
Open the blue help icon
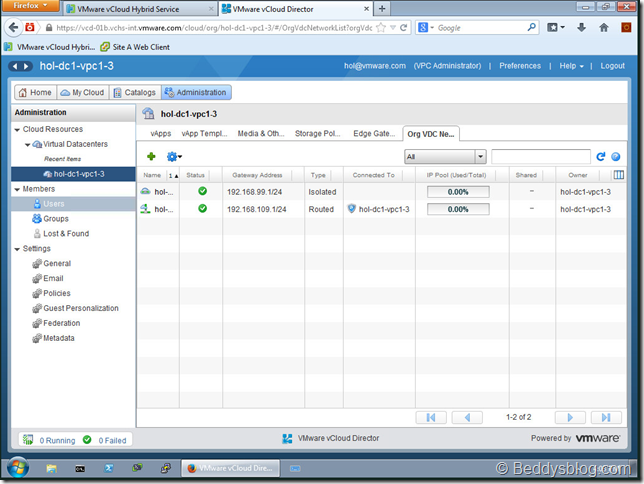pyautogui.click(x=616, y=157)
